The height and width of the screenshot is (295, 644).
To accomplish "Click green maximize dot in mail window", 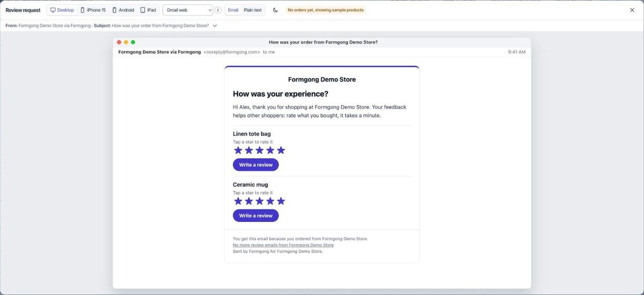I will (133, 42).
